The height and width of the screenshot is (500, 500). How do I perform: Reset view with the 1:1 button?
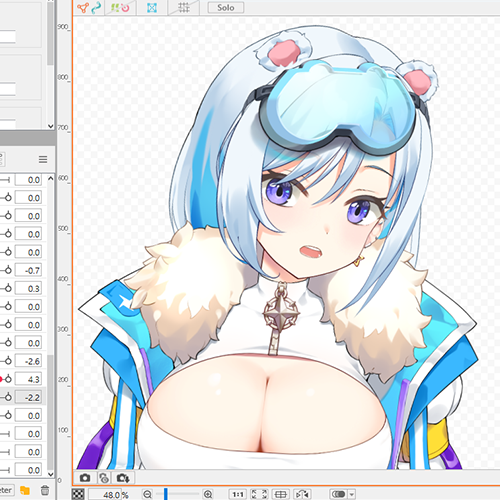[x=238, y=494]
